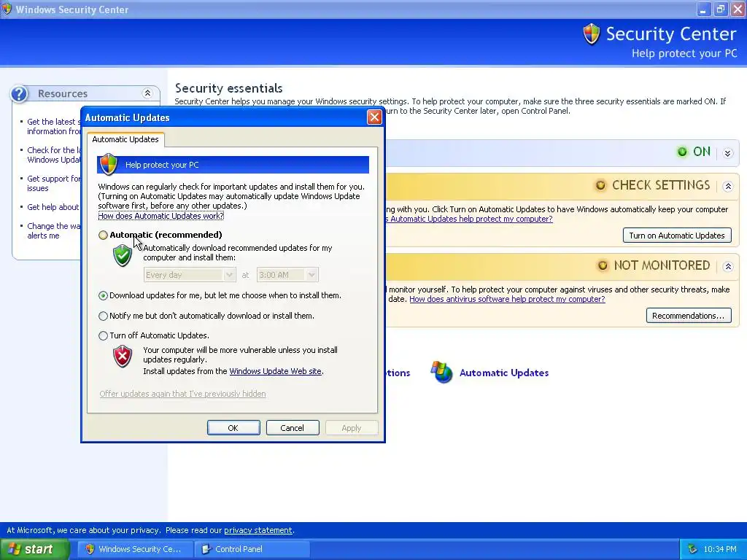Click the CHECK SETTINGS yellow status icon
Viewport: 747px width, 560px height.
pos(600,185)
